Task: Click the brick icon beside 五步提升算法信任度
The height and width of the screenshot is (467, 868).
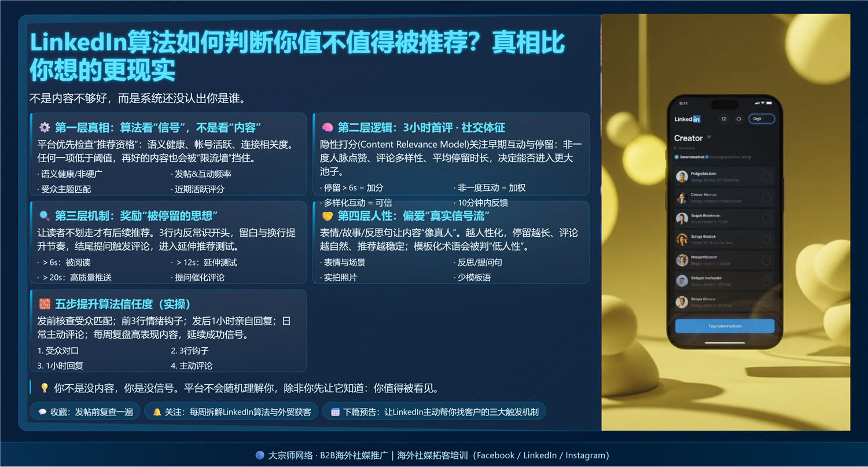Action: [44, 304]
